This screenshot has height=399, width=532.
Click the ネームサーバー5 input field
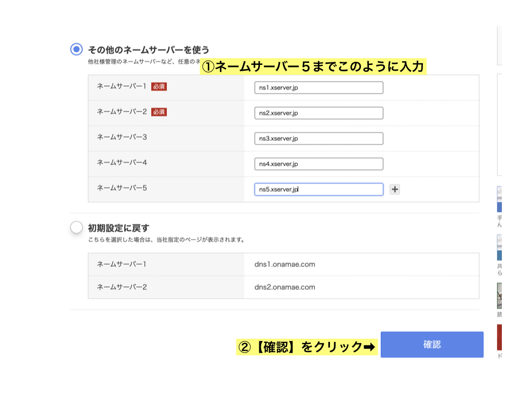click(x=318, y=189)
